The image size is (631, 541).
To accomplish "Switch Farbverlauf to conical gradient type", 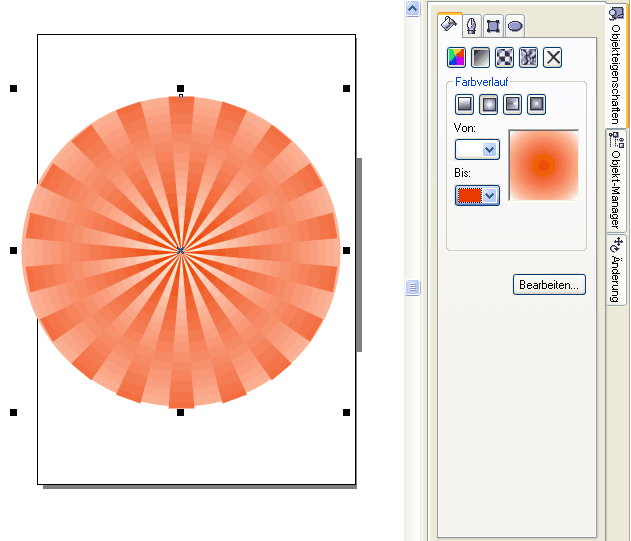I will 513,103.
